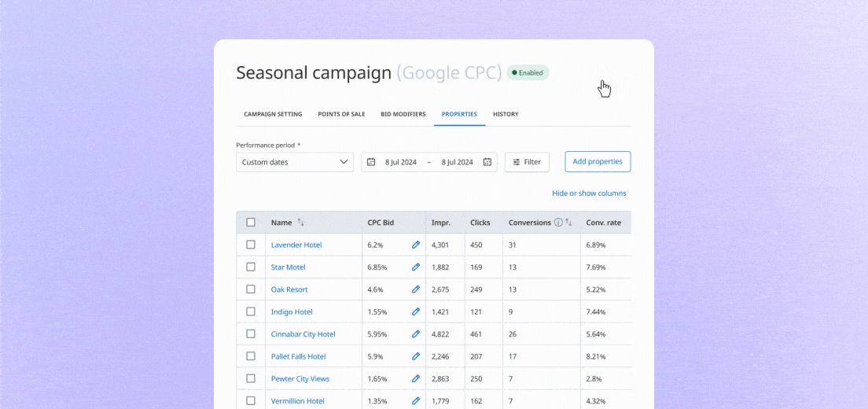Click the Add properties button
Image resolution: width=868 pixels, height=409 pixels.
point(598,162)
